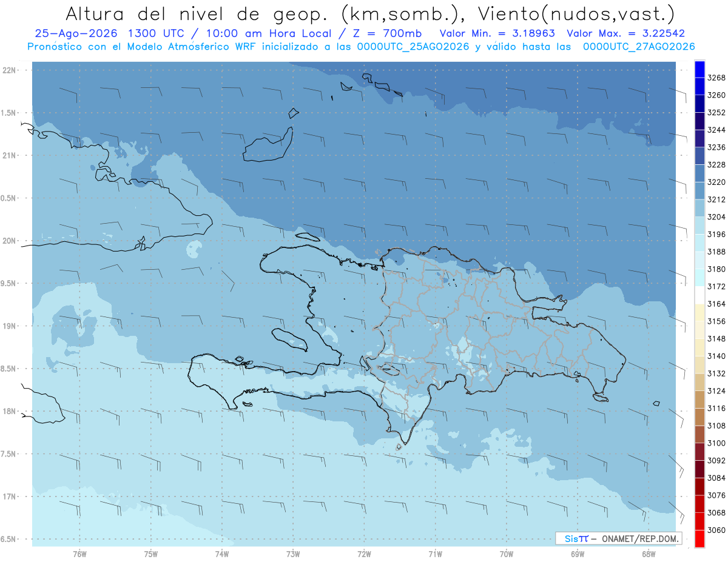This screenshot has height=562, width=728.
Task: Click the "73W" longitude label
Action: (293, 554)
